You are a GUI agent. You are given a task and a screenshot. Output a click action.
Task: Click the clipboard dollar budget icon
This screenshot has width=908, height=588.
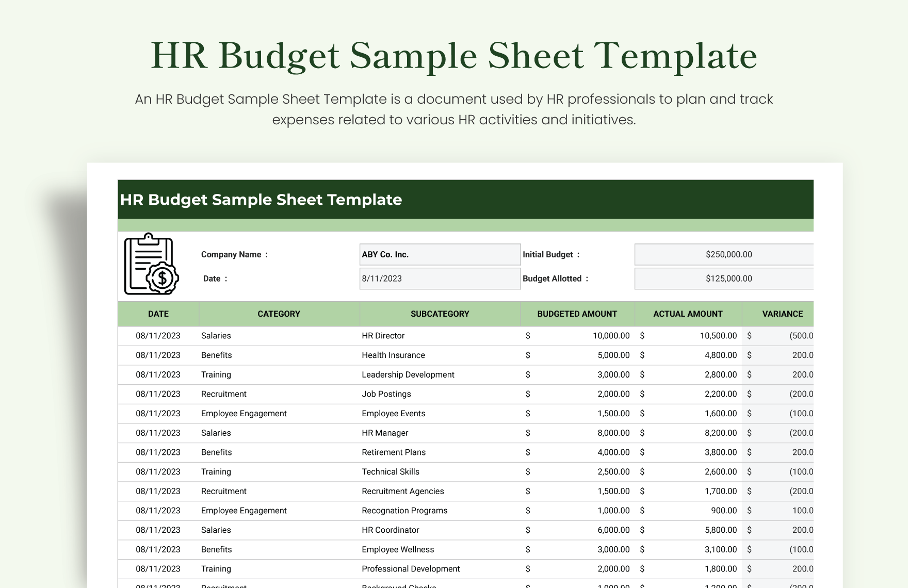(151, 264)
